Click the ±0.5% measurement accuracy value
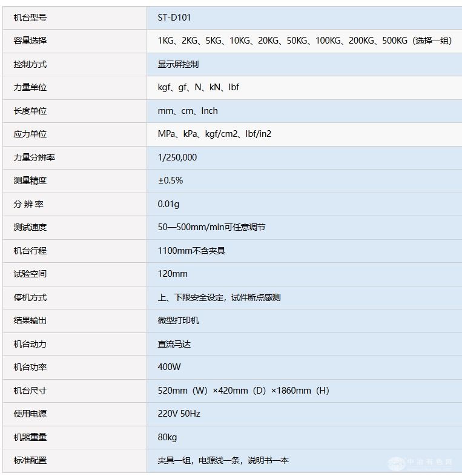 (x=170, y=180)
